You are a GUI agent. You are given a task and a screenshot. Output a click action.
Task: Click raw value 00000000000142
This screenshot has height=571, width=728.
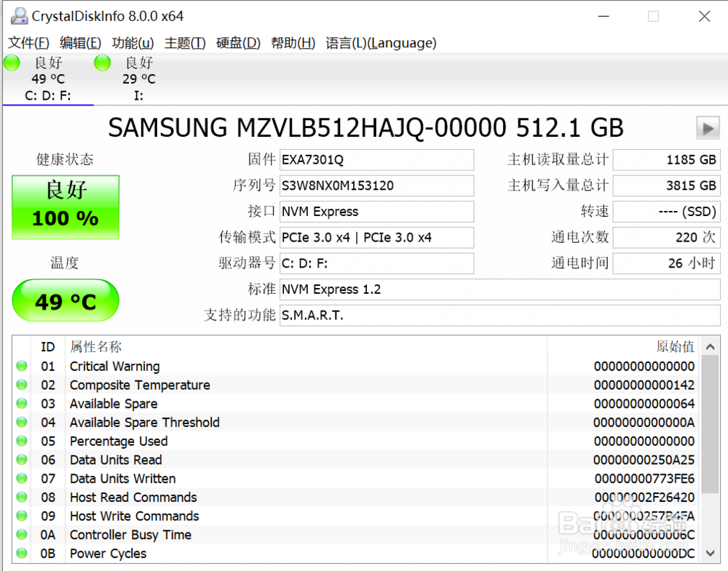(x=644, y=385)
